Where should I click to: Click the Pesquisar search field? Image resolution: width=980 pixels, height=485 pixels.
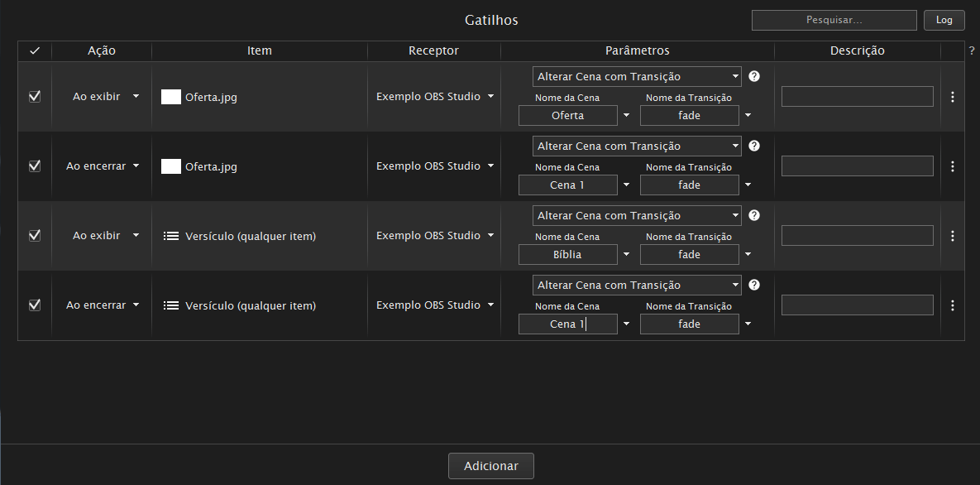tap(834, 20)
